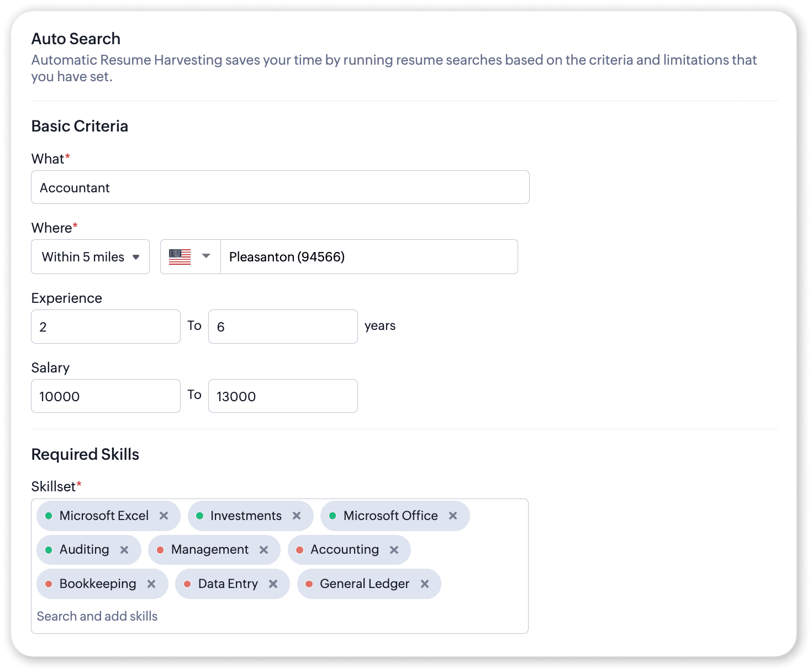Remove the Management skill tag
This screenshot has width=812, height=672.
[x=264, y=550]
